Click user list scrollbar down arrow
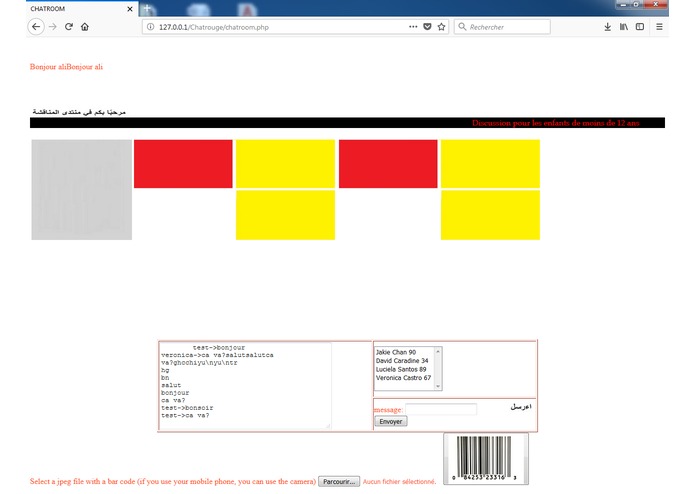Screen dimensions: 695x494 point(438,386)
